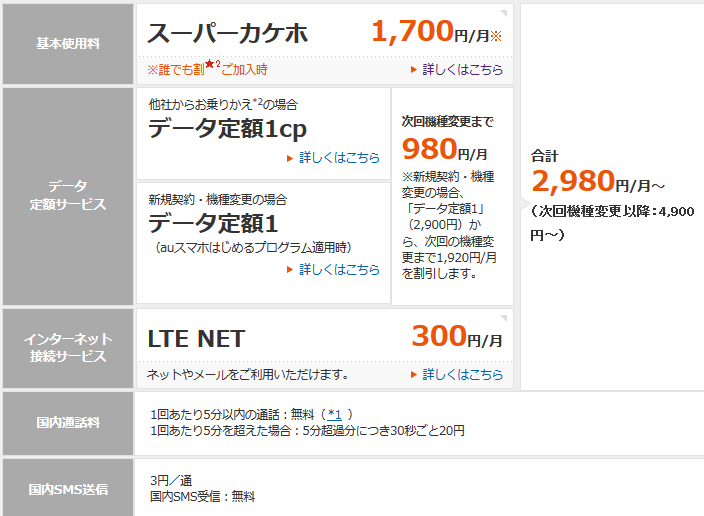This screenshot has height=516, width=704.
Task: Follow the *1 footnote link
Action: [x=334, y=414]
